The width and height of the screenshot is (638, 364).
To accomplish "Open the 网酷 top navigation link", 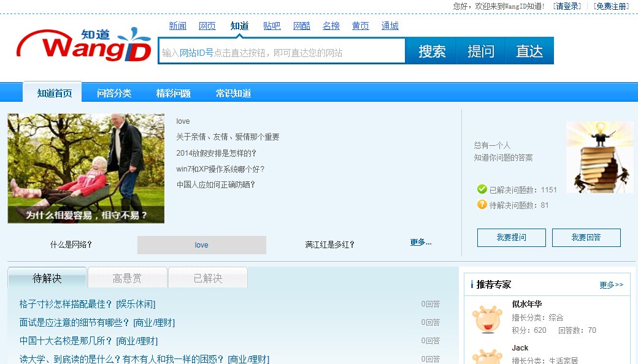I will 302,26.
